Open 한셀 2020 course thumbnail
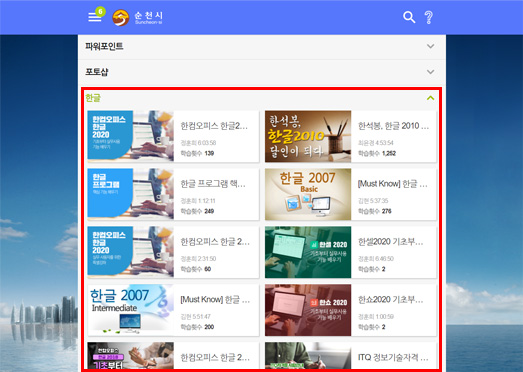The height and width of the screenshot is (372, 523). click(308, 252)
